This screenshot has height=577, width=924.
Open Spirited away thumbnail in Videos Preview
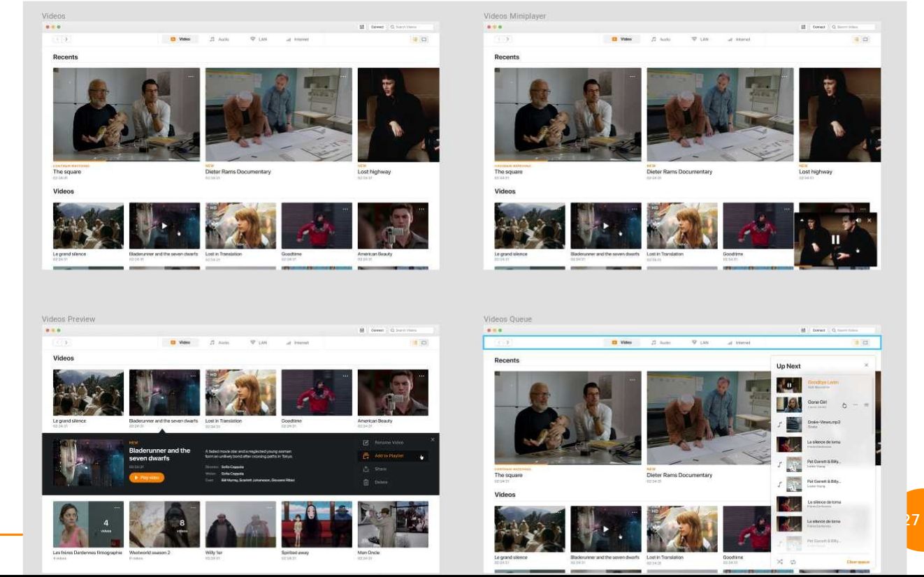[x=317, y=524]
